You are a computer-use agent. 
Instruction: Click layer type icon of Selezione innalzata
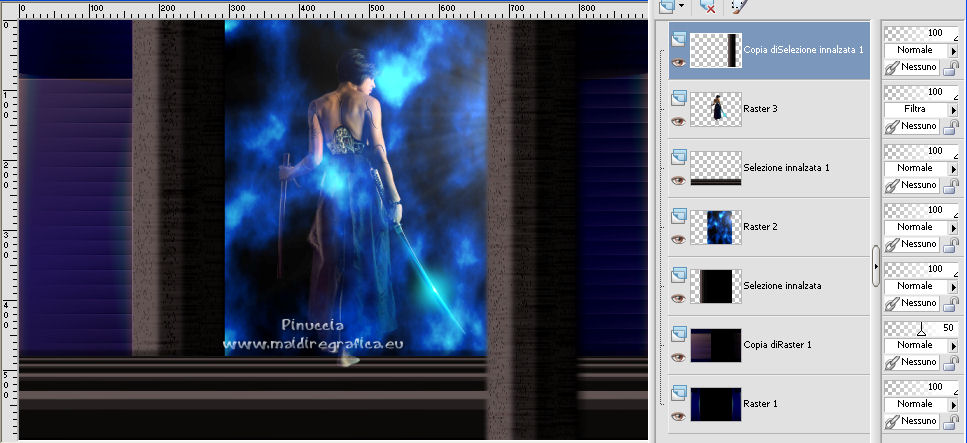[678, 275]
